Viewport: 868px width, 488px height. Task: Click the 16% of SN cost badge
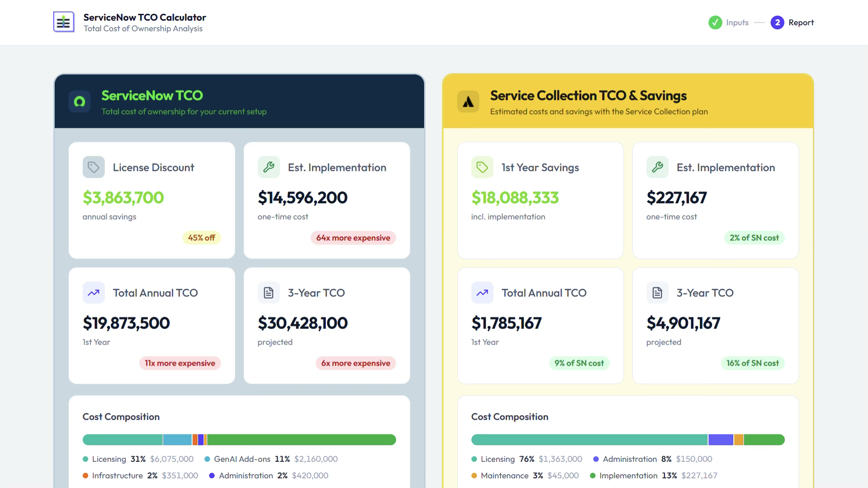coord(753,363)
